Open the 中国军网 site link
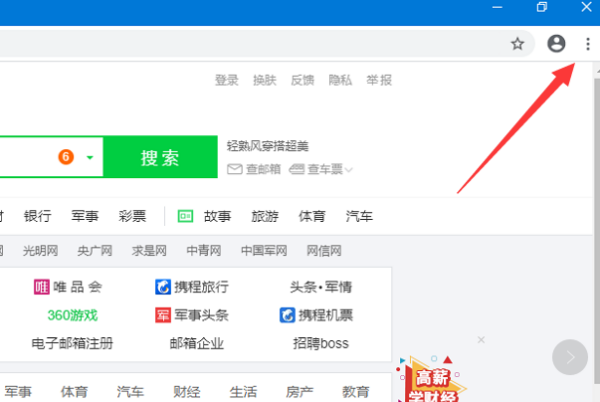 [264, 251]
